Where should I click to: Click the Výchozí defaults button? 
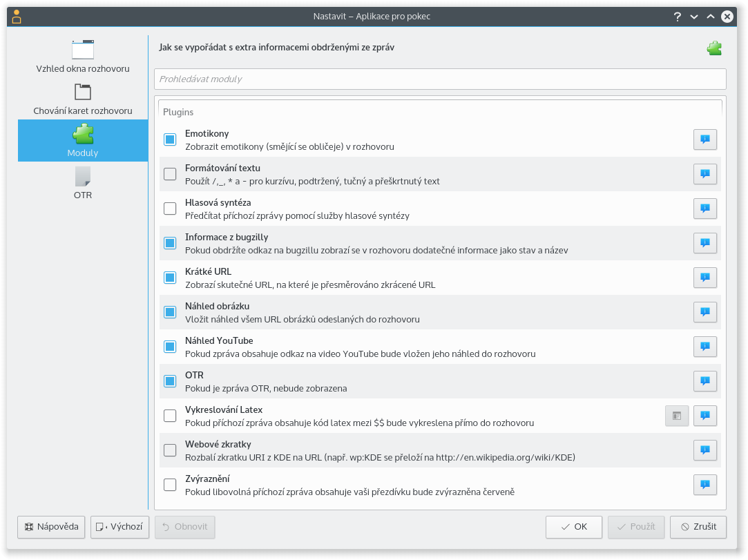coord(119,527)
